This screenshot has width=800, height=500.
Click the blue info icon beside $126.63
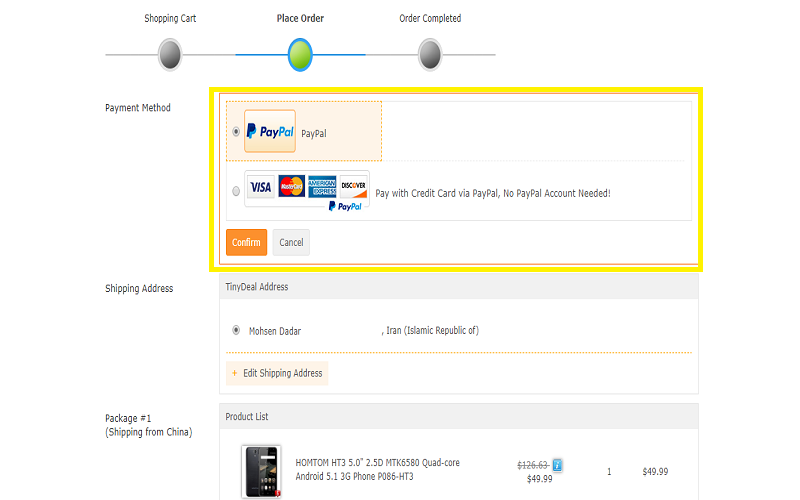pyautogui.click(x=557, y=465)
